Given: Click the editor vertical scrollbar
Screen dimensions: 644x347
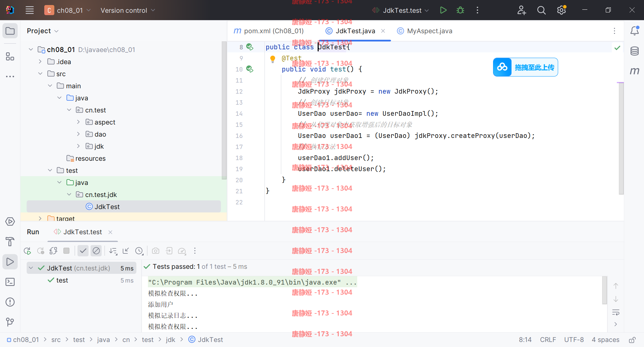Looking at the screenshot, I should pyautogui.click(x=621, y=138).
